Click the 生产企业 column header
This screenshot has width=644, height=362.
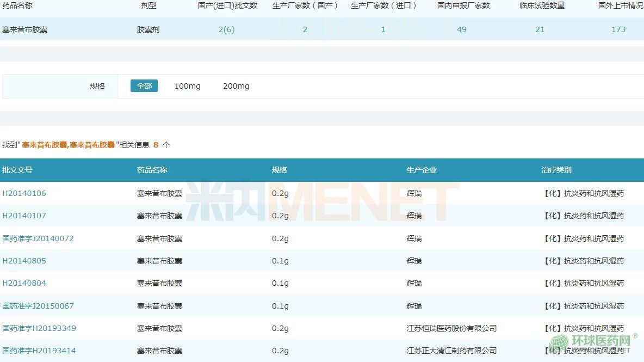(x=422, y=170)
